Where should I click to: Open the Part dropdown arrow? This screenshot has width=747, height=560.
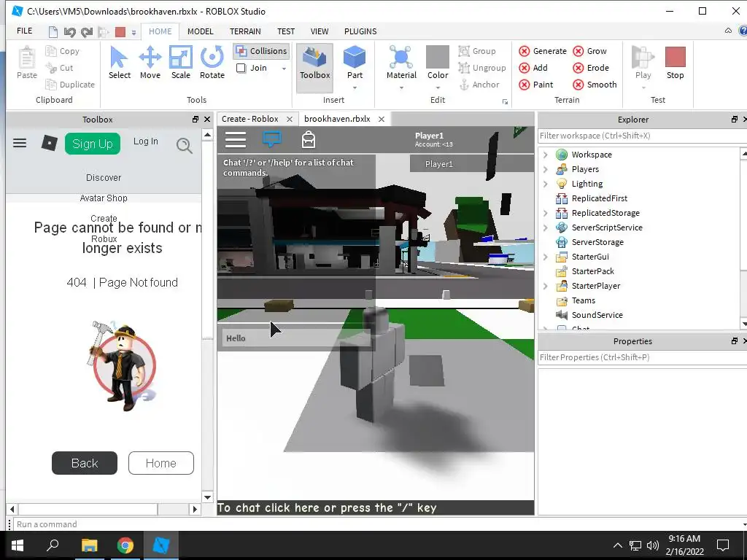[x=355, y=87]
